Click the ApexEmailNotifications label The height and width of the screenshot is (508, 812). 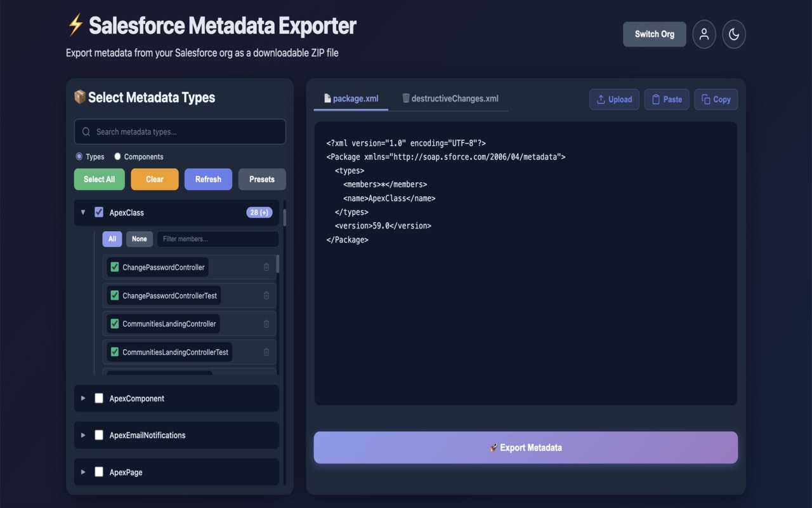pos(147,435)
